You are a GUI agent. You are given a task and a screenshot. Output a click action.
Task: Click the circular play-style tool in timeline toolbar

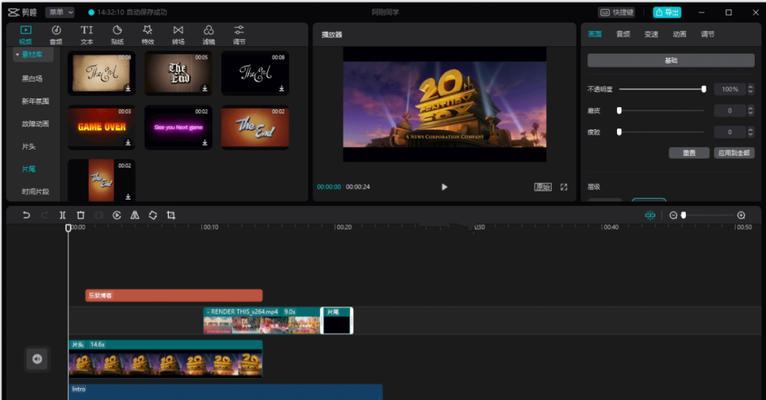click(x=117, y=215)
